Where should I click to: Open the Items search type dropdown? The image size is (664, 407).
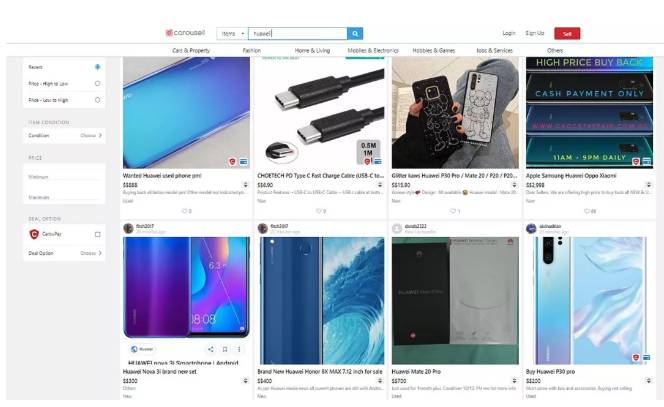(x=232, y=33)
